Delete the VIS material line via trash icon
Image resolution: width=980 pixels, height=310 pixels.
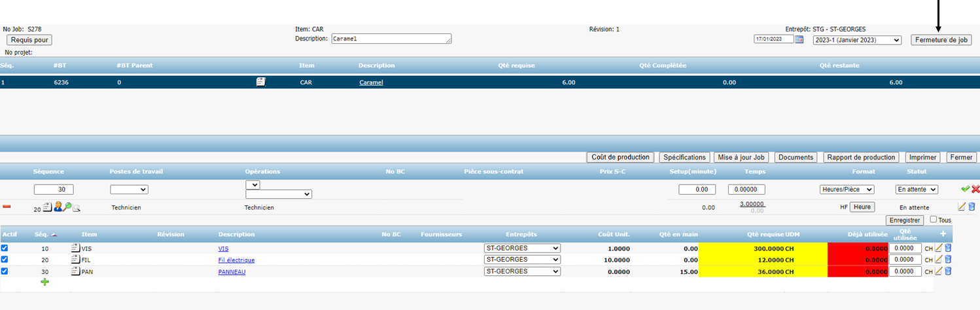click(x=948, y=249)
